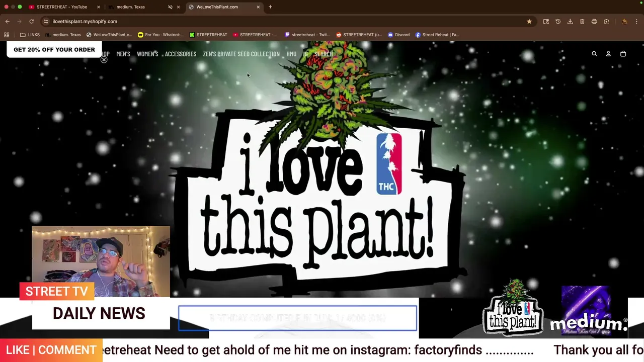Open a new browser tab
This screenshot has height=362, width=644.
(270, 7)
